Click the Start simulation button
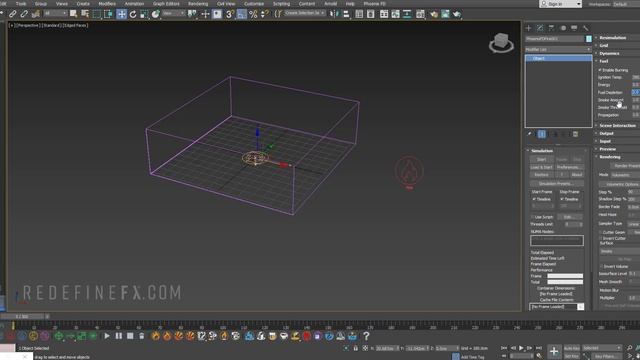Image resolution: width=640 pixels, height=360 pixels. point(541,159)
